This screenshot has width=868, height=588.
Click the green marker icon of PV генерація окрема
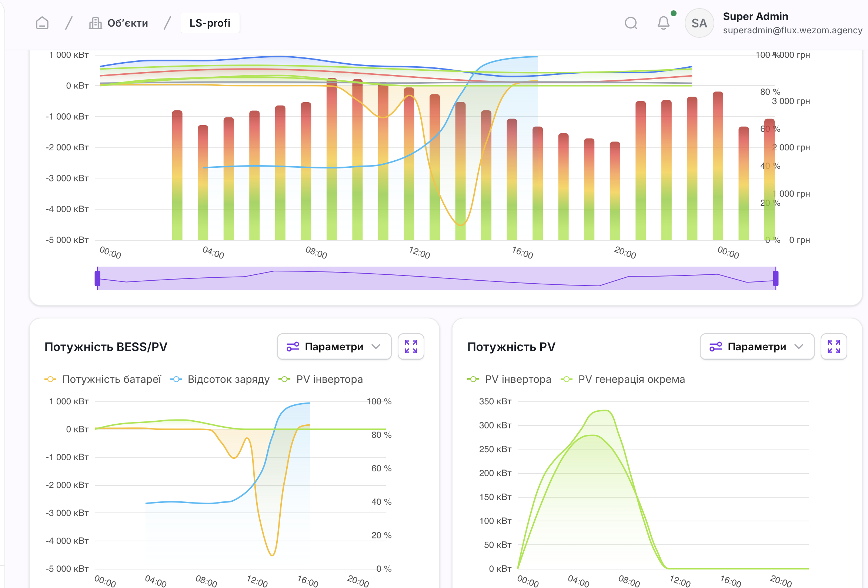[566, 379]
